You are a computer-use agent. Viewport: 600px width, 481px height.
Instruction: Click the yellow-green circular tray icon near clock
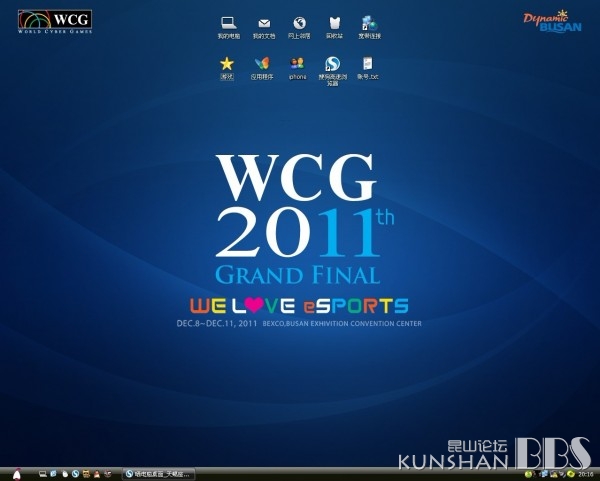(x=571, y=474)
